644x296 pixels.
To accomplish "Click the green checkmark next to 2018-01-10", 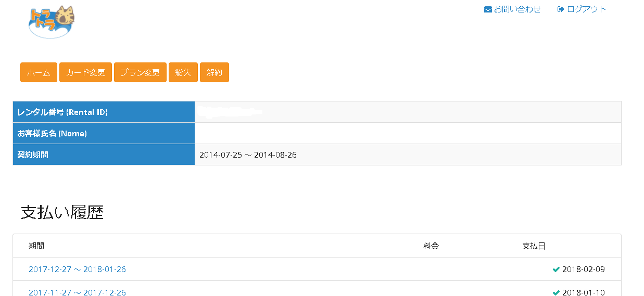I will point(556,293).
